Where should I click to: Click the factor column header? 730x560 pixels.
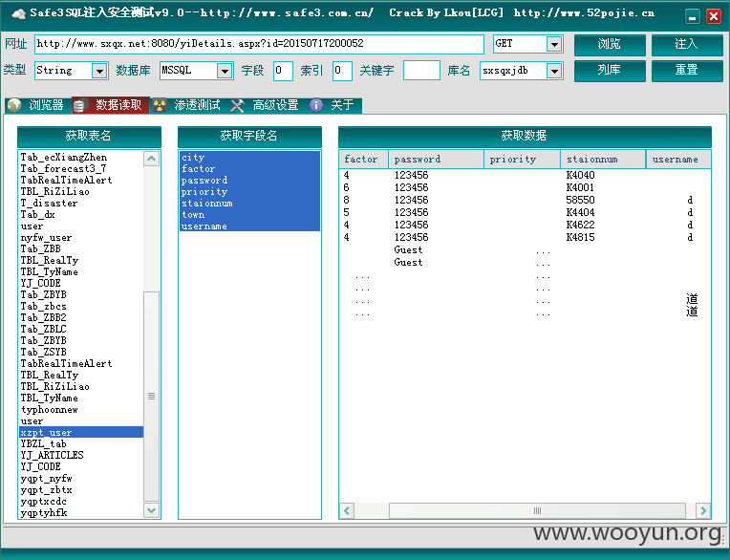coord(364,160)
